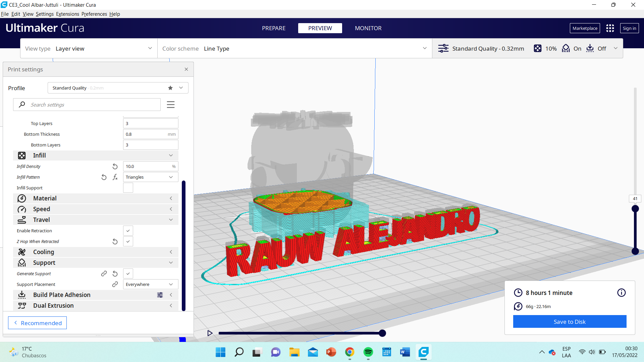Screen dimensions: 644x362
Task: Click Save to Disk button
Action: point(569,321)
